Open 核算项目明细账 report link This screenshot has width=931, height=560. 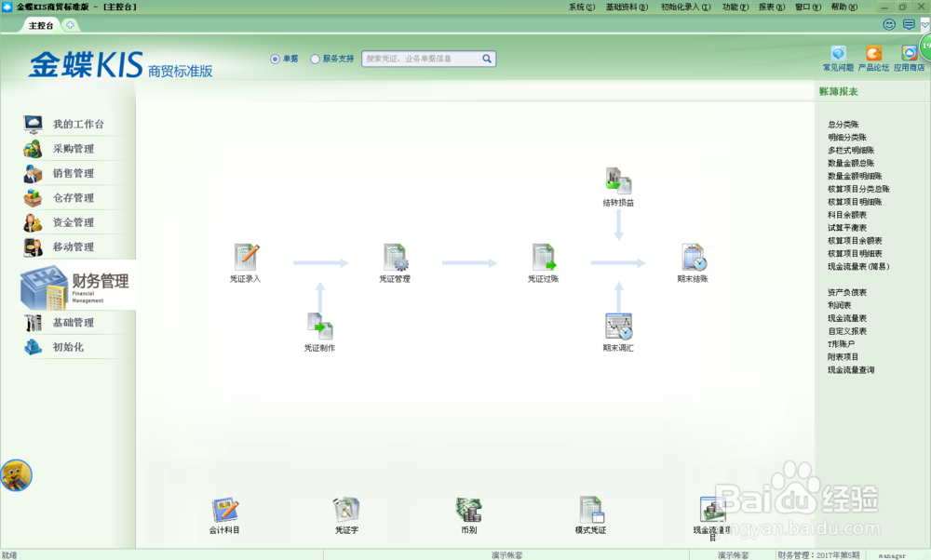point(855,202)
